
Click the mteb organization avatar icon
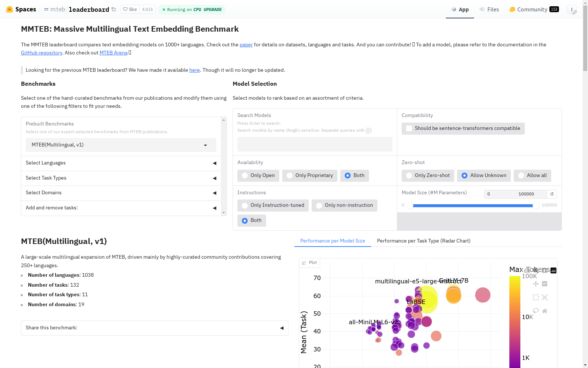pyautogui.click(x=46, y=10)
